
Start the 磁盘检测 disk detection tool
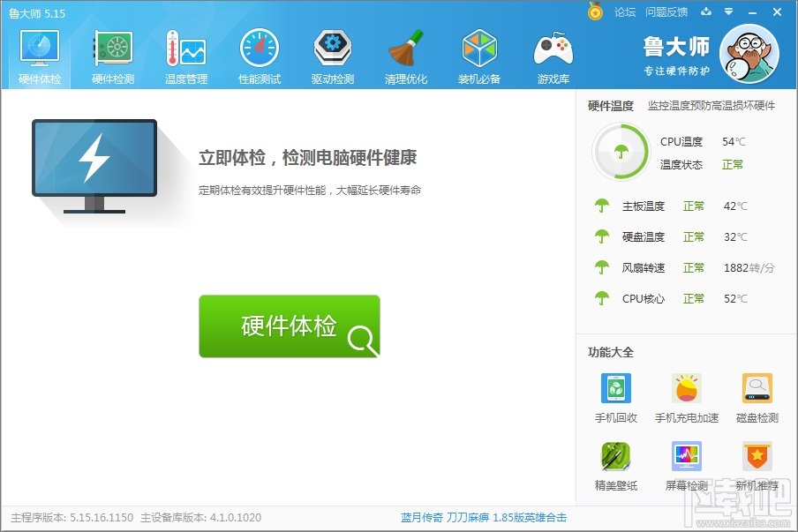[x=756, y=393]
